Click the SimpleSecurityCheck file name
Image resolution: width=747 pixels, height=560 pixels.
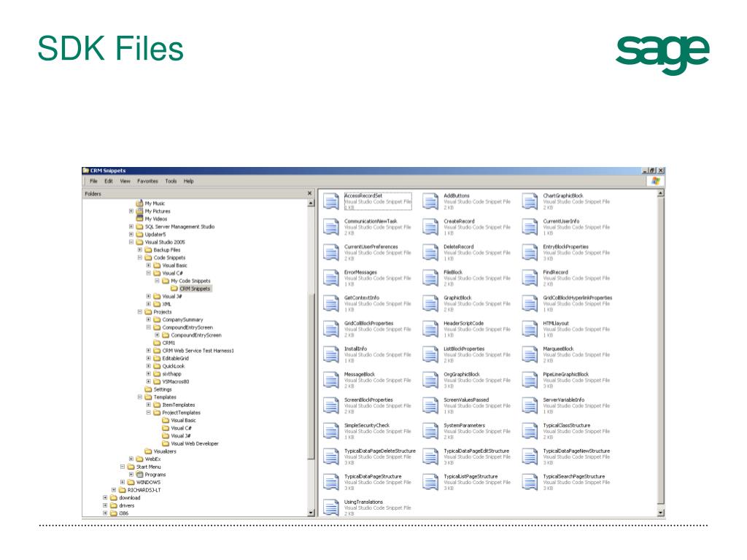tap(367, 425)
